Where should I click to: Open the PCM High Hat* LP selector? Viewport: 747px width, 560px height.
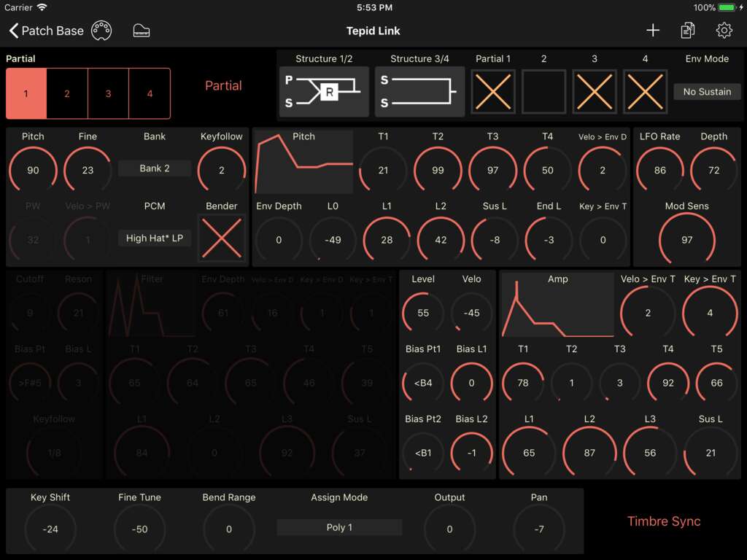coord(155,238)
